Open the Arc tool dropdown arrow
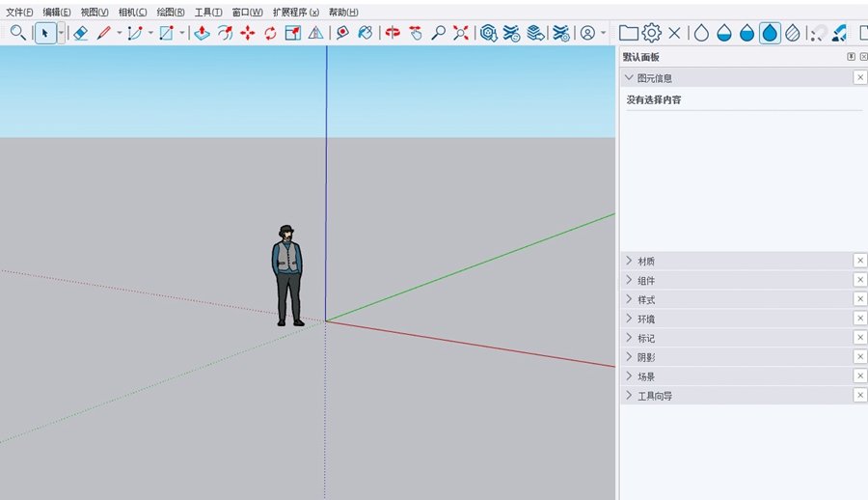868x500 pixels. point(150,33)
